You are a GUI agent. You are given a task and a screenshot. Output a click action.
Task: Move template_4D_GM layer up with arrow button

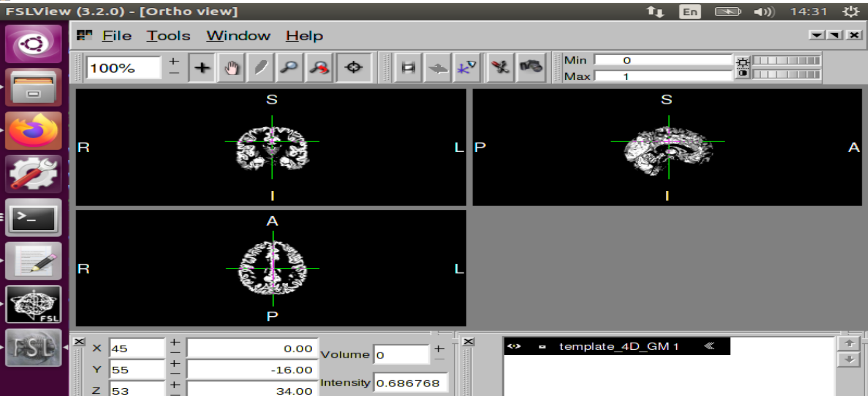click(x=849, y=343)
